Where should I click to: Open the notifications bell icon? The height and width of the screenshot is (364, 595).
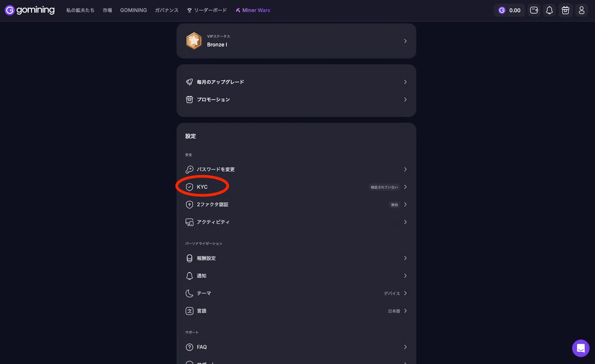pos(549,10)
